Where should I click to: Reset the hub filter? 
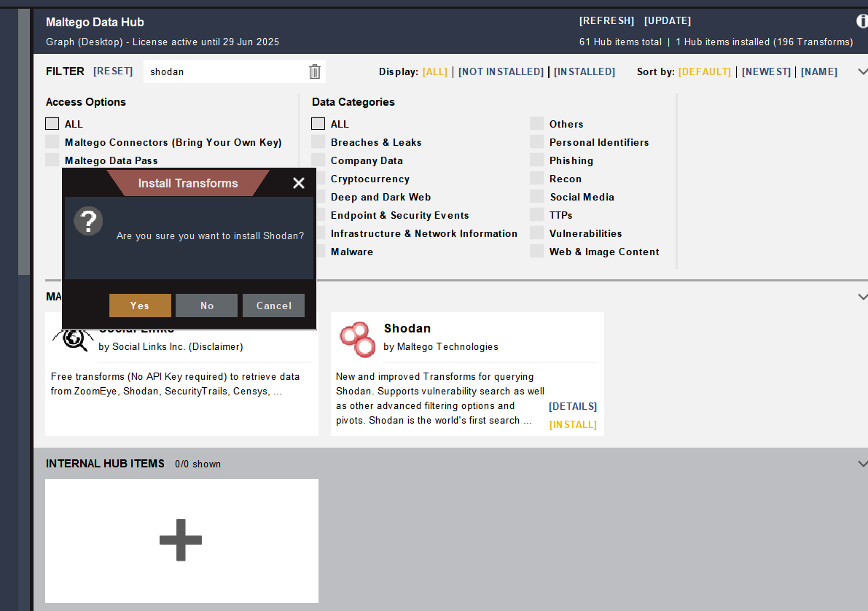pyautogui.click(x=113, y=71)
